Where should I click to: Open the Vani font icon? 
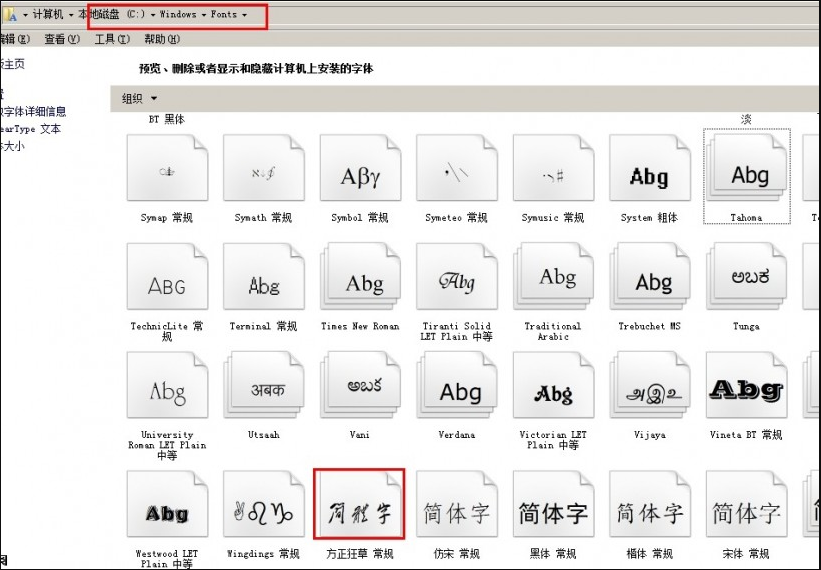pyautogui.click(x=360, y=385)
